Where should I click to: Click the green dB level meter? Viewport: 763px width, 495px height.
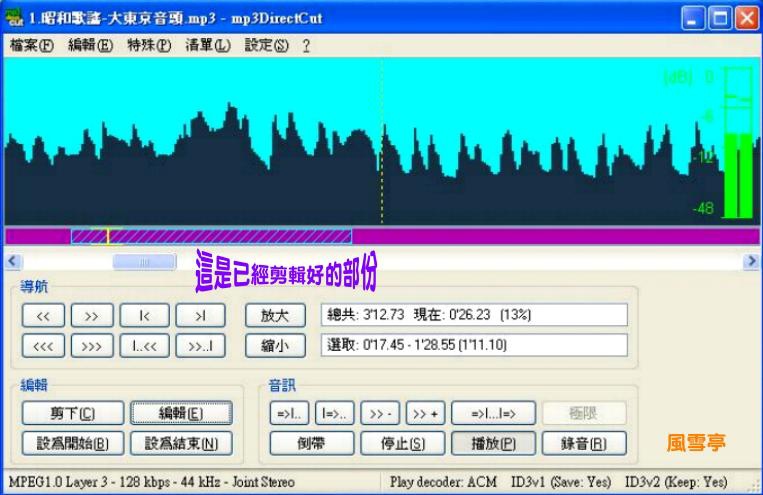[739, 143]
